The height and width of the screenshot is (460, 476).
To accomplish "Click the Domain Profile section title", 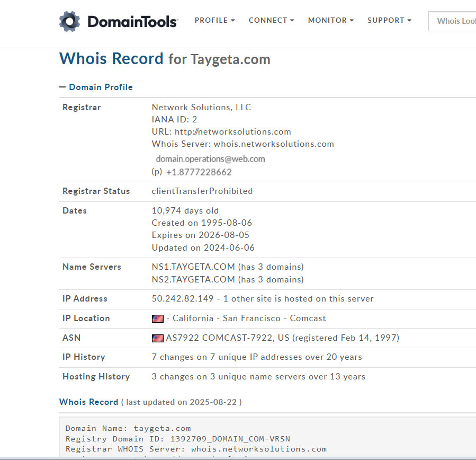I will click(101, 87).
